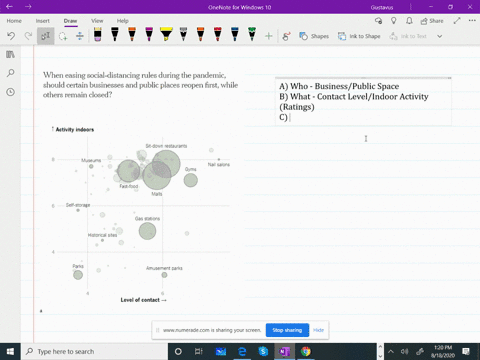Select the blue pen

(235, 35)
